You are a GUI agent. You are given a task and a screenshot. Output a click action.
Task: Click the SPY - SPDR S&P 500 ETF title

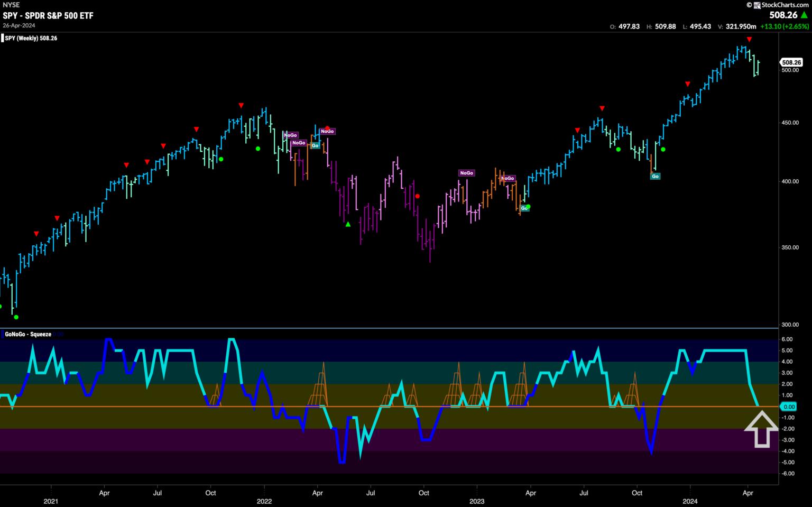pyautogui.click(x=48, y=15)
